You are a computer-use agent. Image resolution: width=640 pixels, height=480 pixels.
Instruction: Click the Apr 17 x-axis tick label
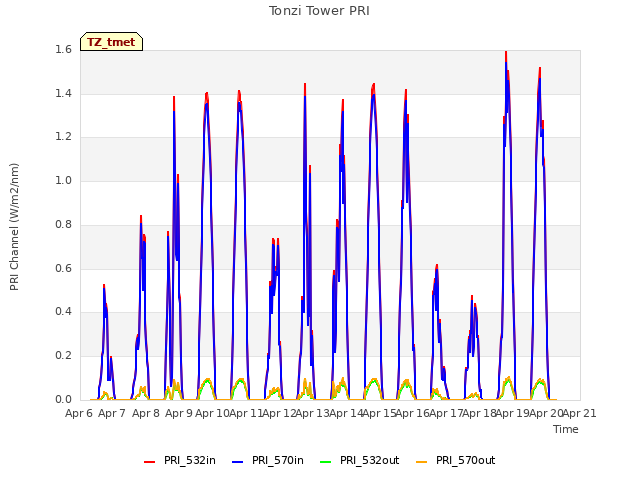pyautogui.click(x=446, y=413)
